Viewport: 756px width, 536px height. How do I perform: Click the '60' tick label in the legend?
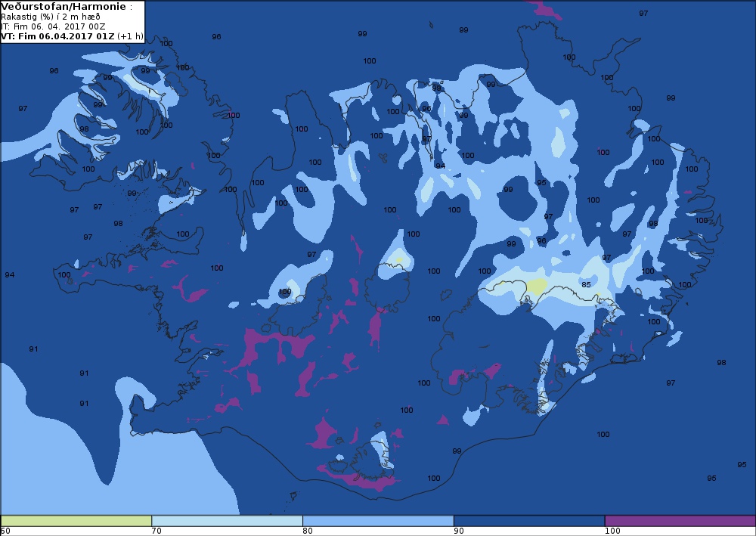click(x=5, y=531)
